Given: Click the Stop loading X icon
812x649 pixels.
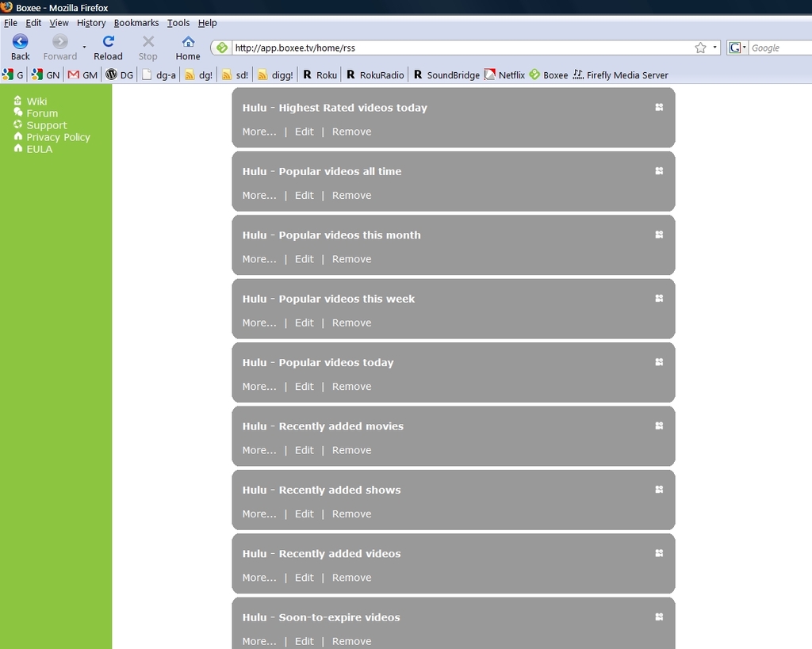Looking at the screenshot, I should pyautogui.click(x=148, y=41).
